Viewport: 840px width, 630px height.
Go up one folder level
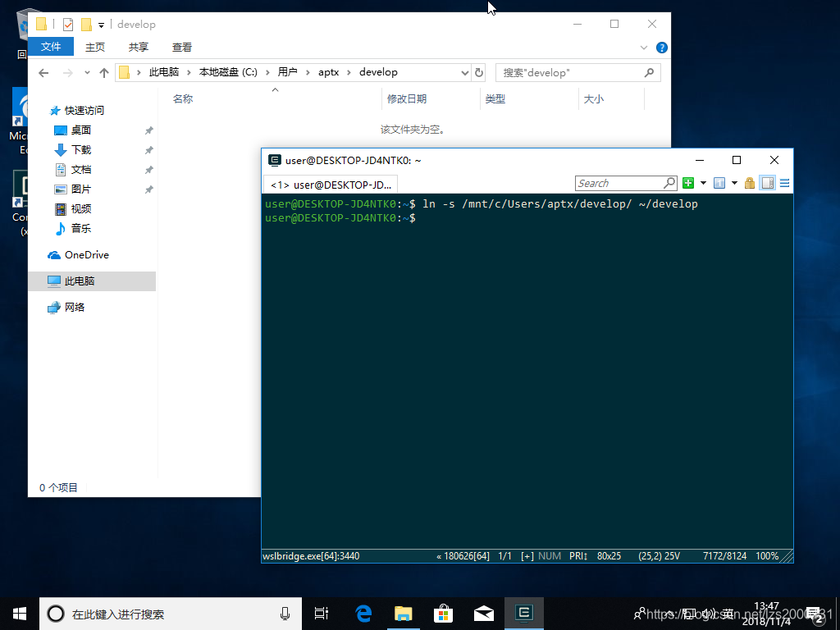click(x=104, y=73)
